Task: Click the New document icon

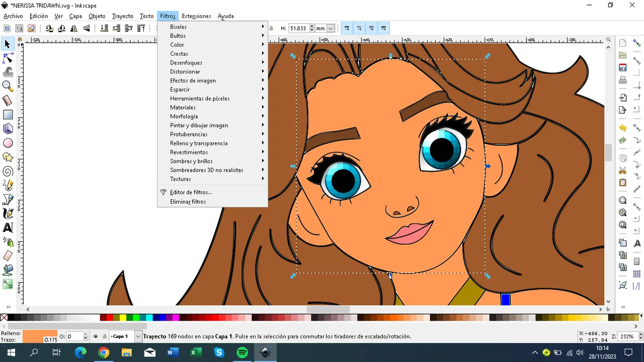Action: pyautogui.click(x=623, y=43)
